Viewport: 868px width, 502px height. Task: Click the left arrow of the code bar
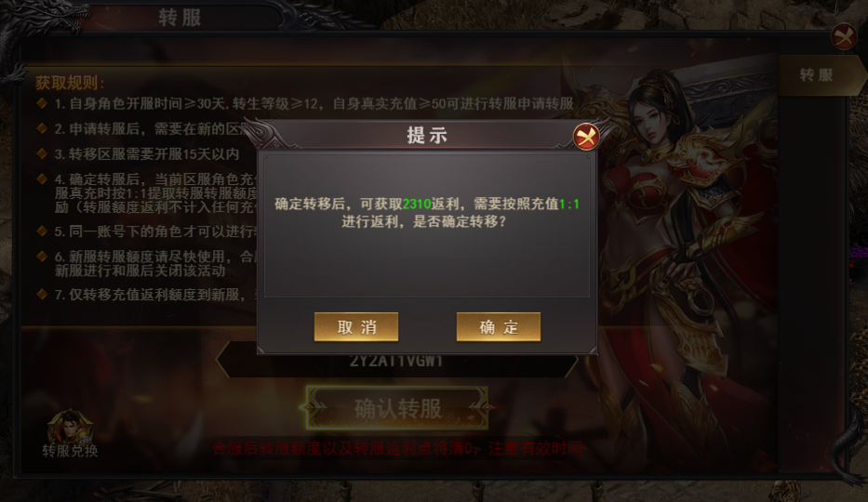point(221,361)
